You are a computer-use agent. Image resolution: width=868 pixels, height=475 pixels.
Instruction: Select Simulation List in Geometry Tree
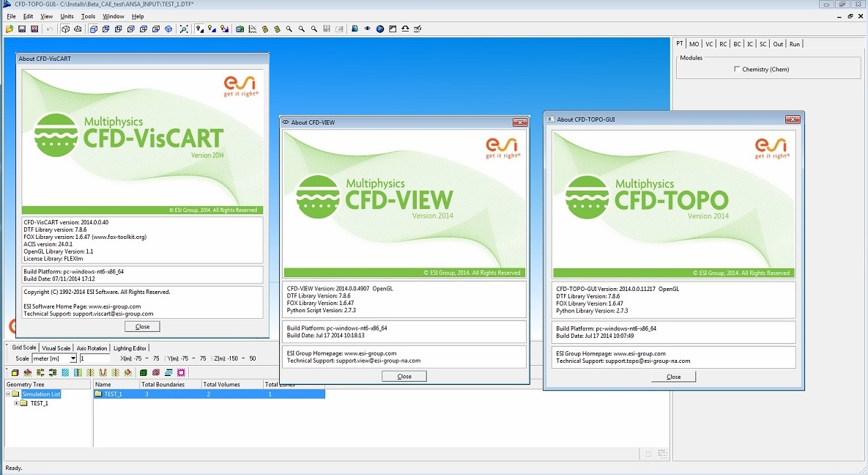41,394
